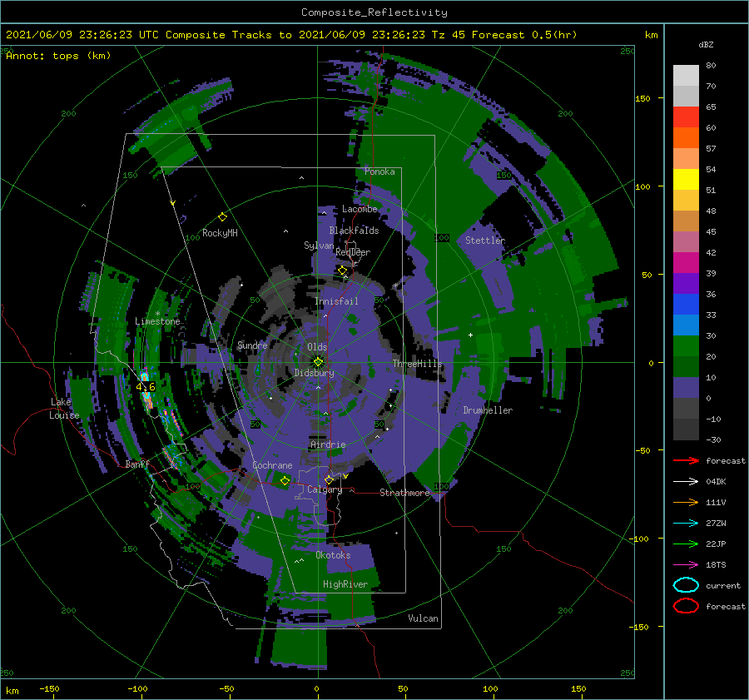Click the Airdrie city label

pos(328,444)
